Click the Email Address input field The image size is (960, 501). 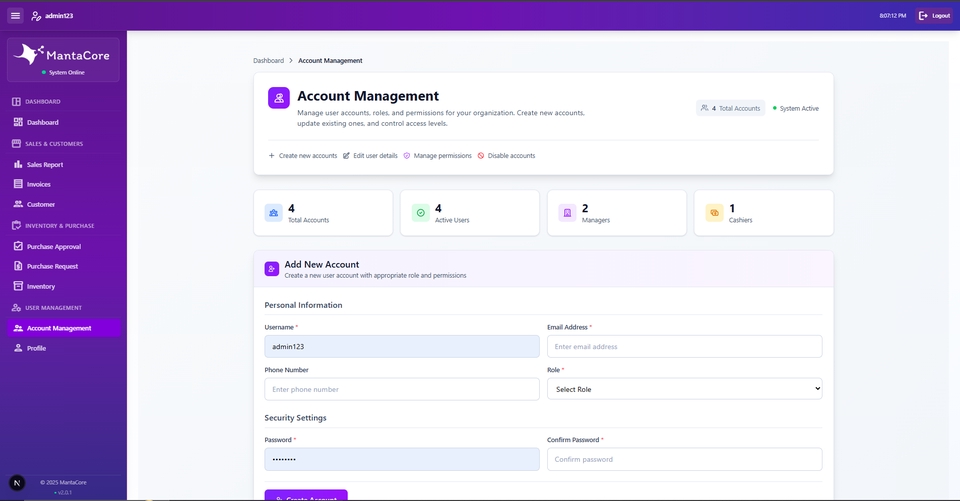[684, 346]
